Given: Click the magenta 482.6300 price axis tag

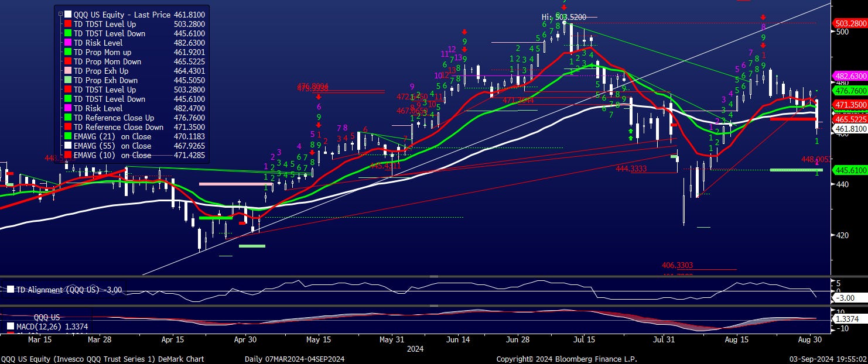Looking at the screenshot, I should point(850,76).
